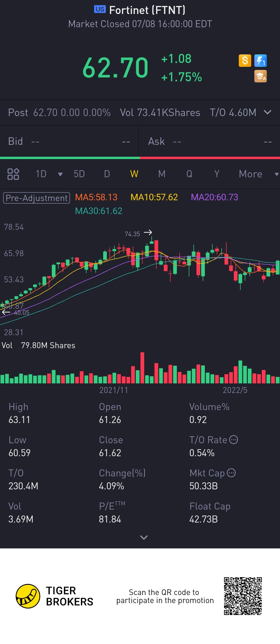Image resolution: width=280 pixels, height=644 pixels.
Task: Tap the Low 60.59 value
Action: coord(19,453)
